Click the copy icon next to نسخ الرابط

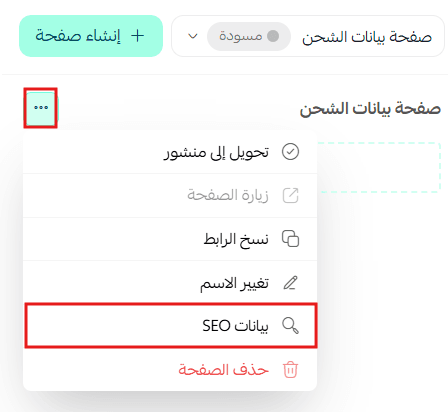290,239
